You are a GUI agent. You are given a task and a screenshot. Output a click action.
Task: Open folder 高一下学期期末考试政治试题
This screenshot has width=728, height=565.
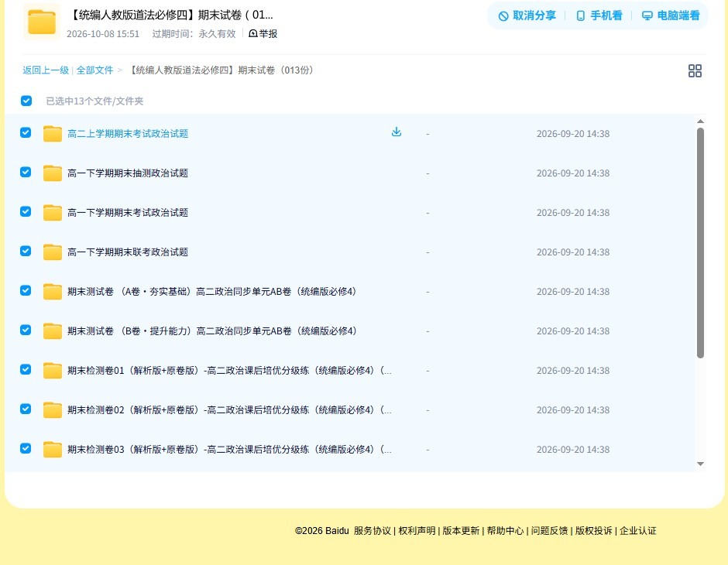(128, 212)
